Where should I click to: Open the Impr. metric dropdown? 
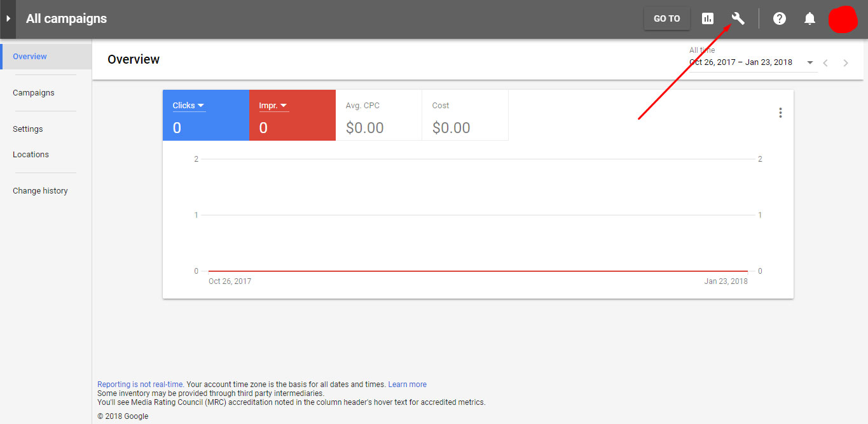click(x=274, y=106)
